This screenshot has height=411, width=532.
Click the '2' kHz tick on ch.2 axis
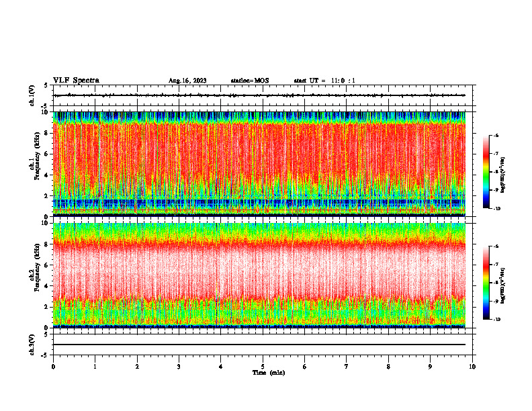[47, 307]
